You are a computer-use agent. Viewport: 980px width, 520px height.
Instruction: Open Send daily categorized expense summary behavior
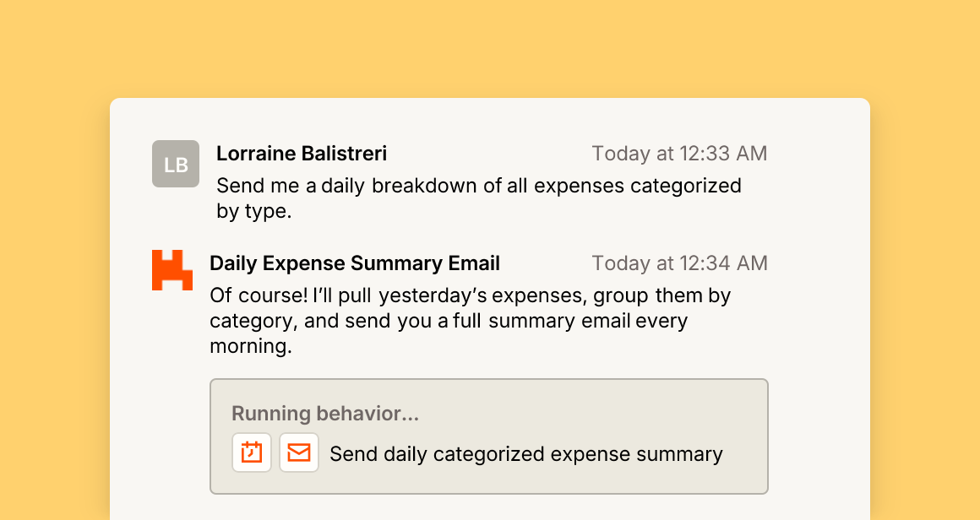pyautogui.click(x=526, y=454)
